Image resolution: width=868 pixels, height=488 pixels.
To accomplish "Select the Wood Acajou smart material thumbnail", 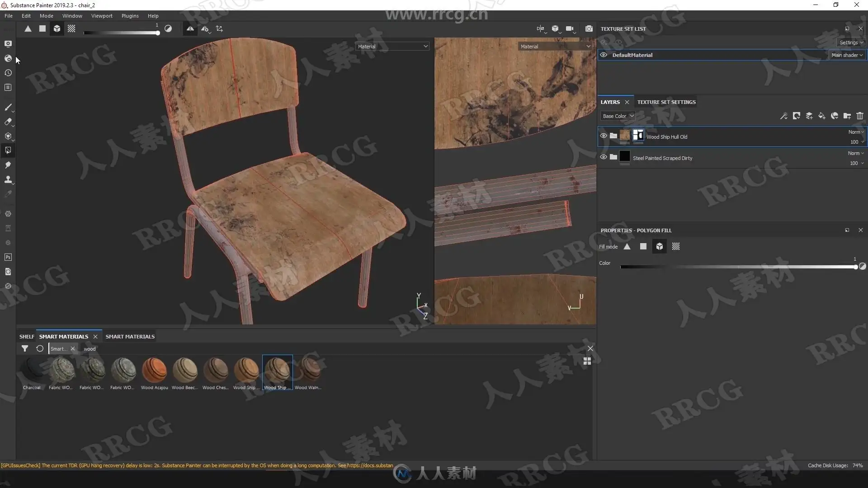I will [x=154, y=371].
